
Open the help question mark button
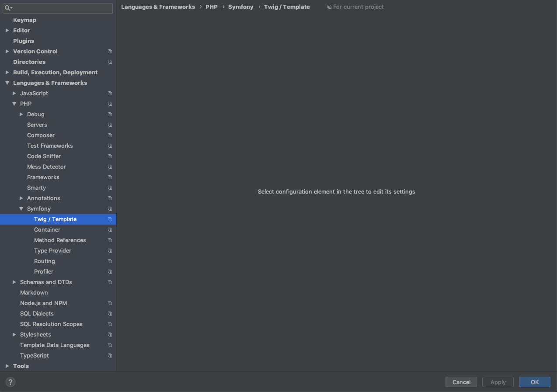click(10, 382)
